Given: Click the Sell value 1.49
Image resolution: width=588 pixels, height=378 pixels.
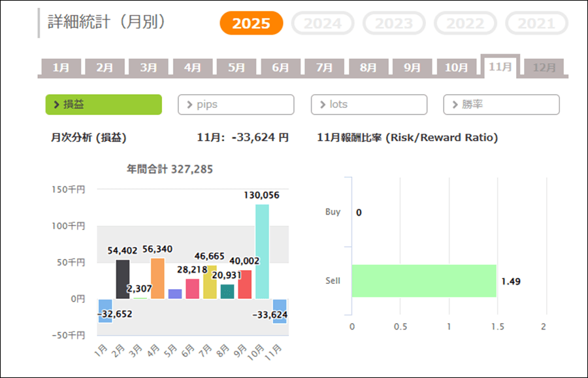Looking at the screenshot, I should 511,281.
